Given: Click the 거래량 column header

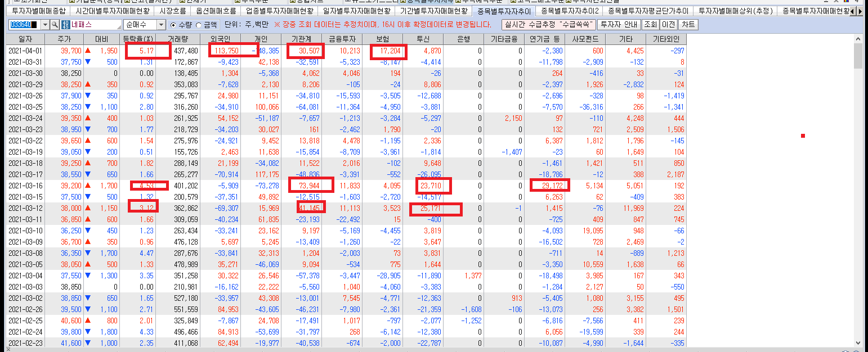Looking at the screenshot, I should [x=178, y=39].
